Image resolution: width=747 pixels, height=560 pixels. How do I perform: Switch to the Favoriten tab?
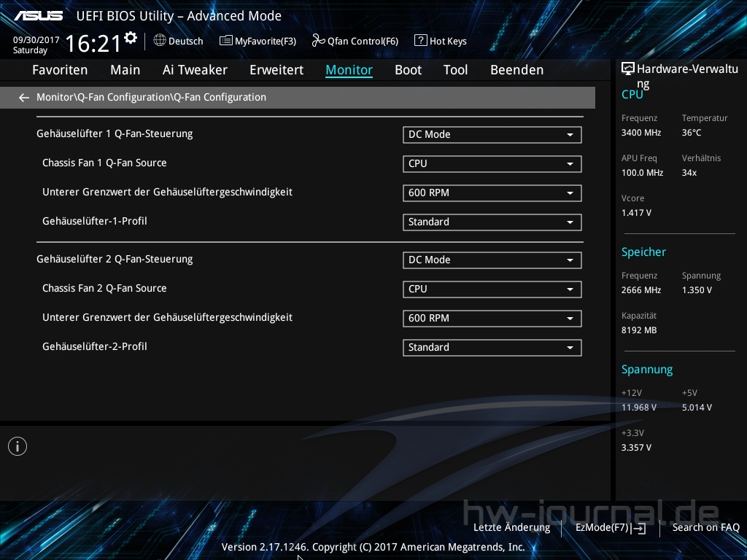pos(60,70)
